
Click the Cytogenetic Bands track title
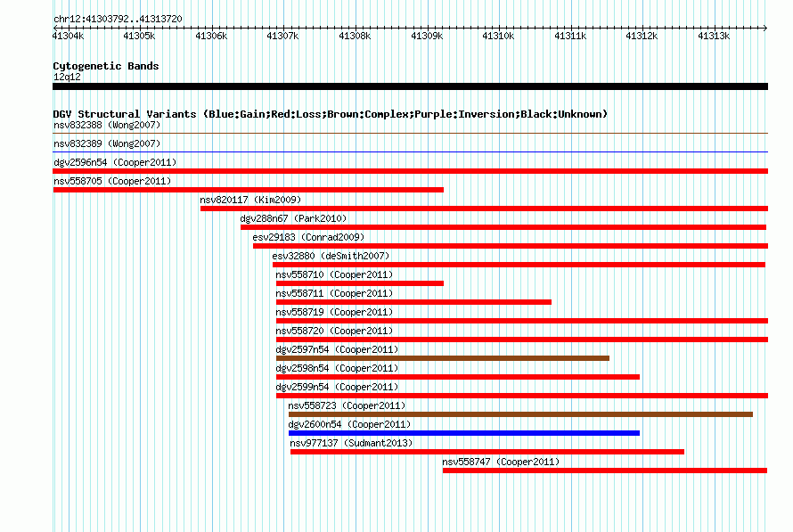tap(106, 66)
